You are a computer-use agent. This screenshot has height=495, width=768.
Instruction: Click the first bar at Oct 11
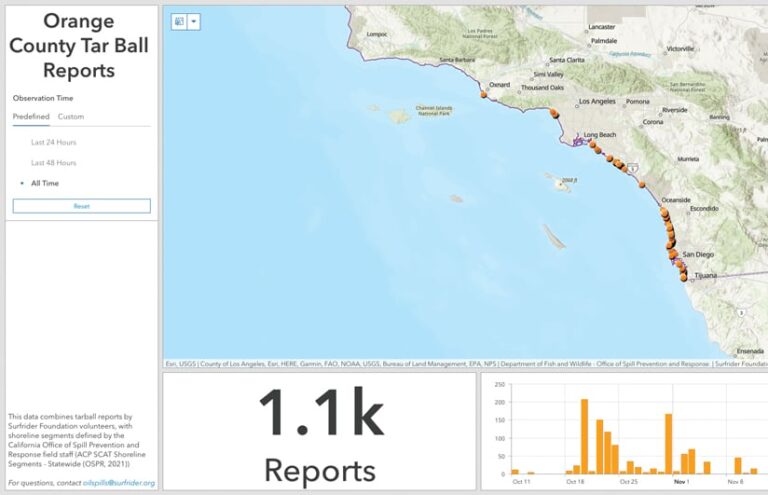point(515,472)
